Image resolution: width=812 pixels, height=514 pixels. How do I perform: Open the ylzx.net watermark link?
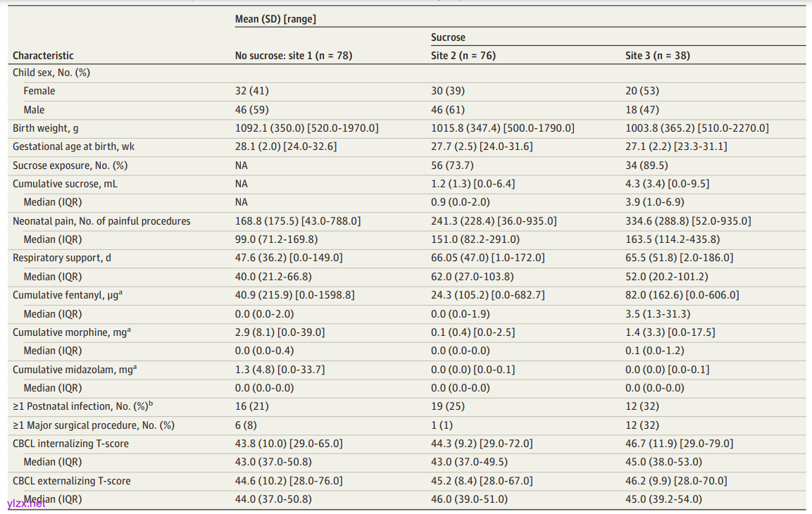26,503
